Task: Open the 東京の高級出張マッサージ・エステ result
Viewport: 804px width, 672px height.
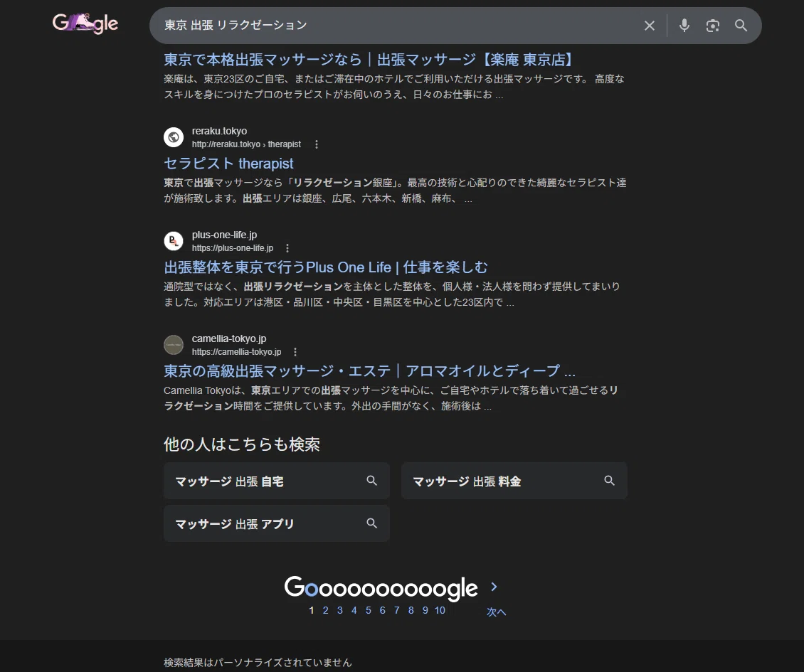Action: (x=369, y=371)
